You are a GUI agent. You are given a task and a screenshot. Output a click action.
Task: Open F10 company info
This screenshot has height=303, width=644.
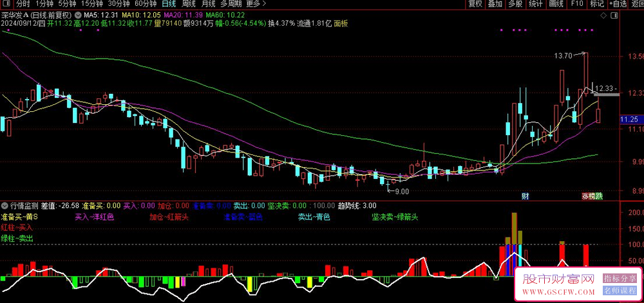576,4
